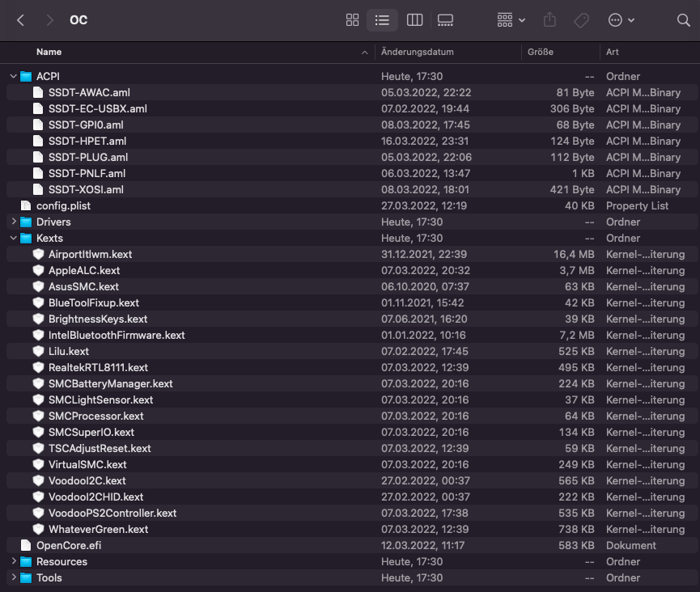Switch to column view
Viewport: 700px width, 592px height.
click(414, 20)
